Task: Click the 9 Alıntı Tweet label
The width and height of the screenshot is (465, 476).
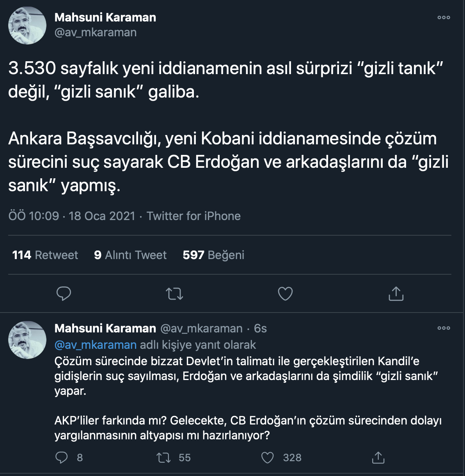Action: 130,255
